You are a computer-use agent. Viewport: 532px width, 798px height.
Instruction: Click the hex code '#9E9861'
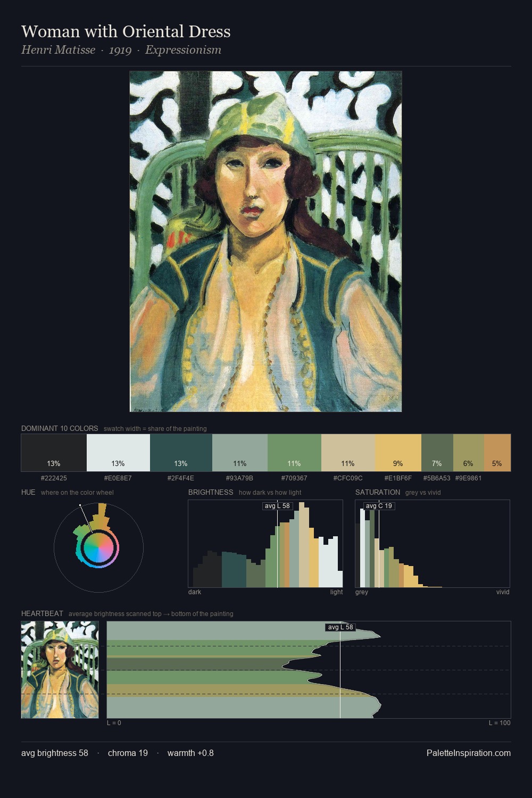[469, 478]
